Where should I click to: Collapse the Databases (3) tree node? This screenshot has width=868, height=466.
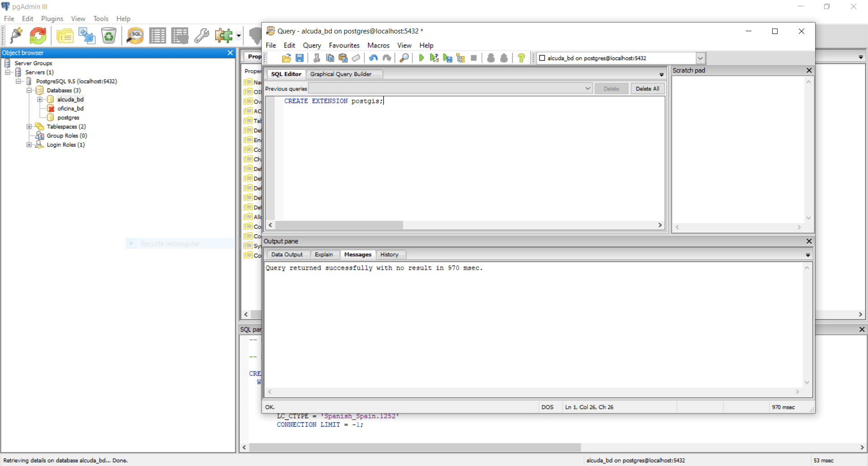[29, 90]
